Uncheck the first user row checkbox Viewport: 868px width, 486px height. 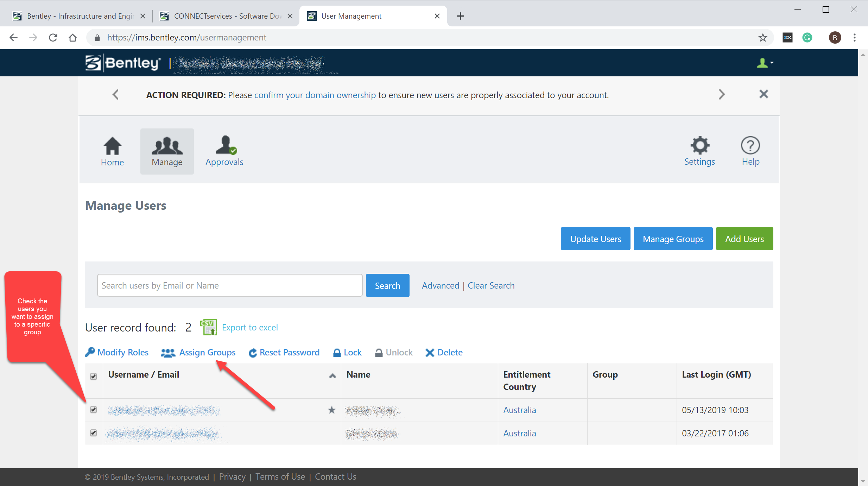click(x=93, y=410)
